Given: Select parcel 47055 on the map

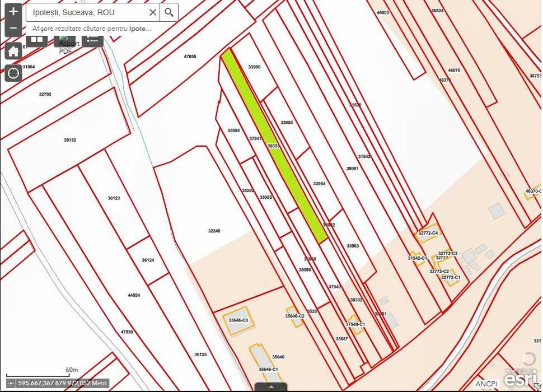Looking at the screenshot, I should coord(190,57).
